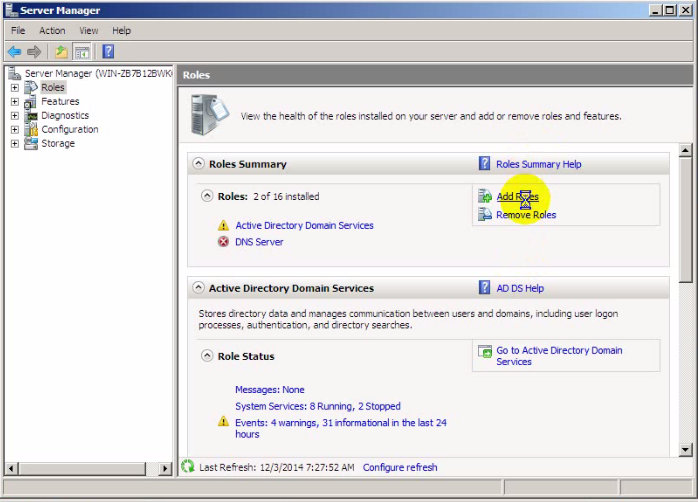Click the Messages: None link
Screen dimensions: 698x502
tap(270, 389)
